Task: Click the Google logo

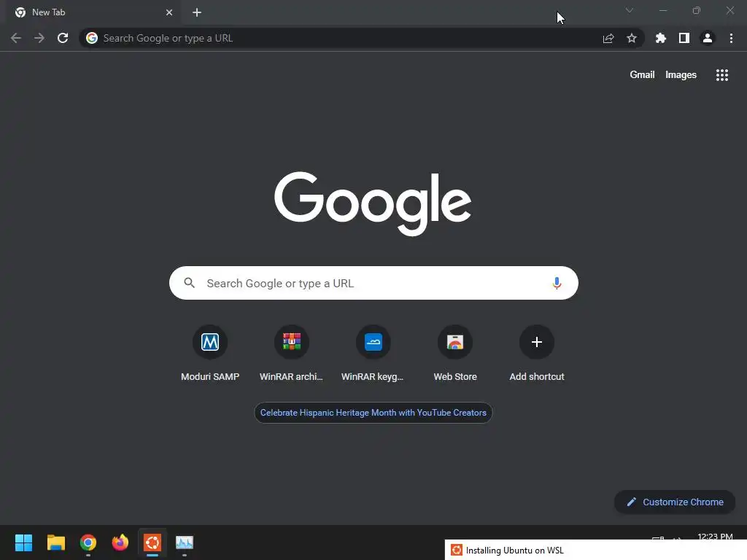Action: (x=373, y=203)
